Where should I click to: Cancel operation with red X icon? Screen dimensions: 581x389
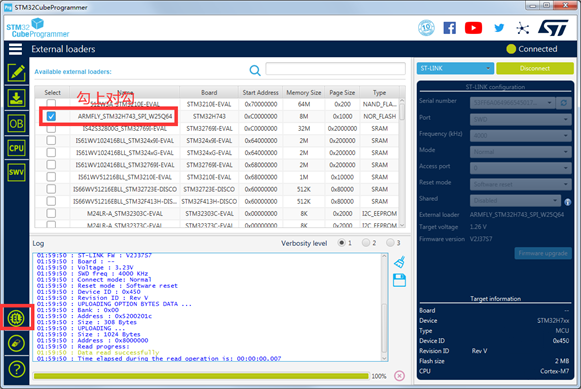click(x=399, y=376)
